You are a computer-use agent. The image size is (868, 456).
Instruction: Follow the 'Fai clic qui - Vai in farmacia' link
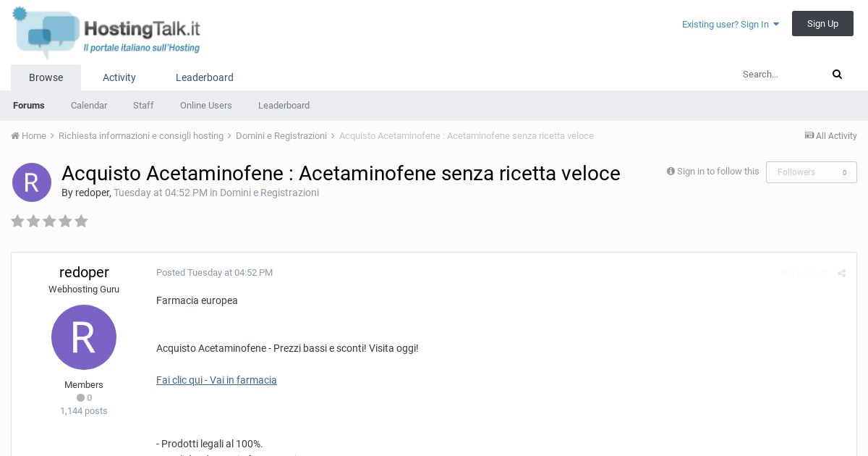point(216,380)
